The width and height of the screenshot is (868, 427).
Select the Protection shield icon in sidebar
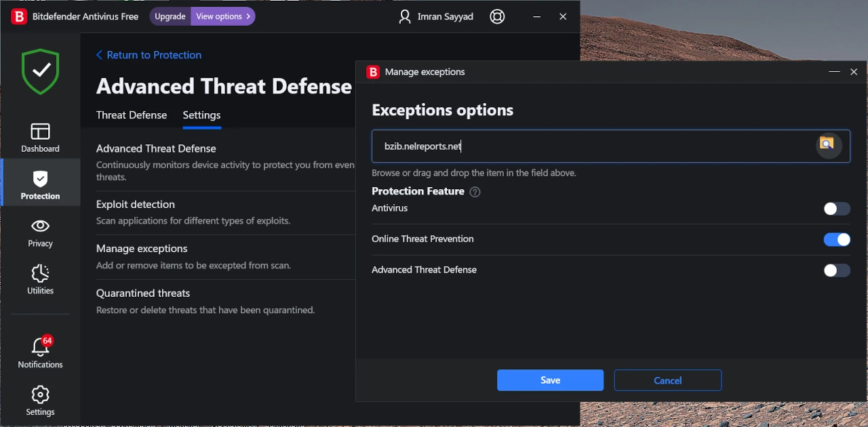40,185
